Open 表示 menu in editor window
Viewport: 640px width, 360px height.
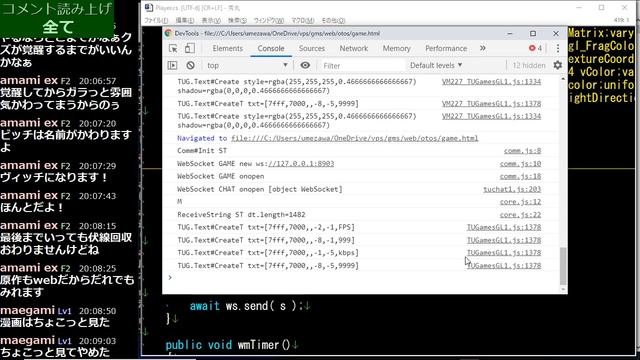click(211, 20)
